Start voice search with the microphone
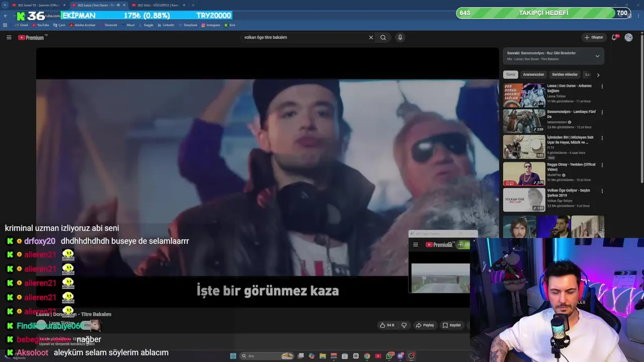The width and height of the screenshot is (644, 362). tap(400, 37)
